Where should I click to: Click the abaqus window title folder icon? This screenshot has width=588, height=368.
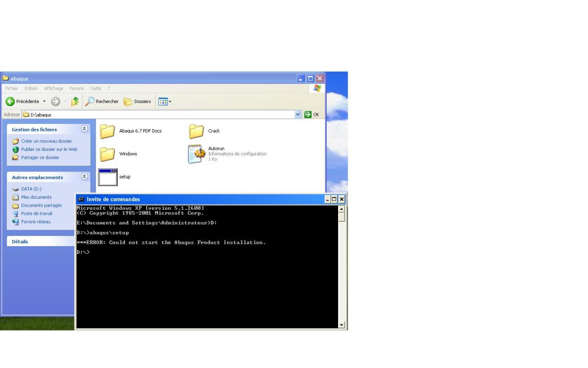point(6,79)
